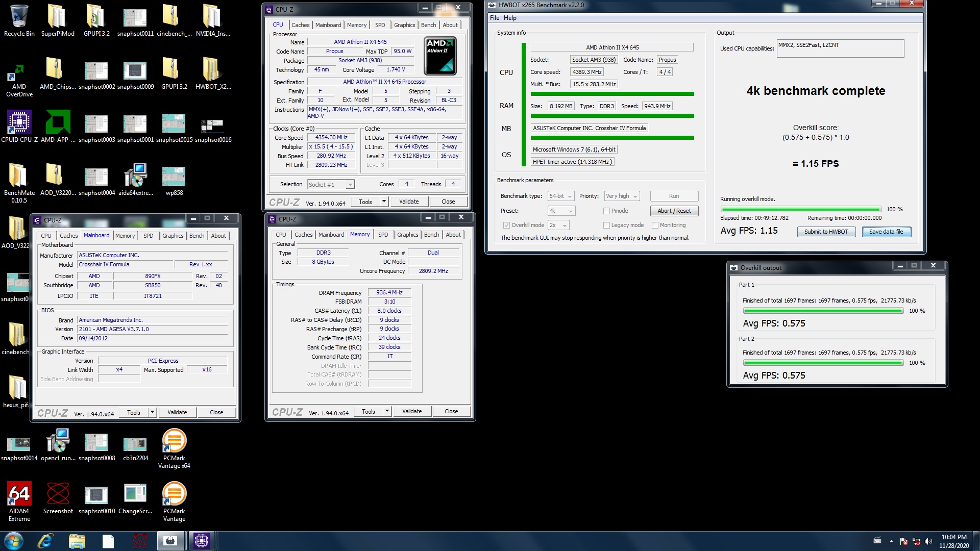Open the Priority Very high dropdown
980x551 pixels.
(622, 196)
